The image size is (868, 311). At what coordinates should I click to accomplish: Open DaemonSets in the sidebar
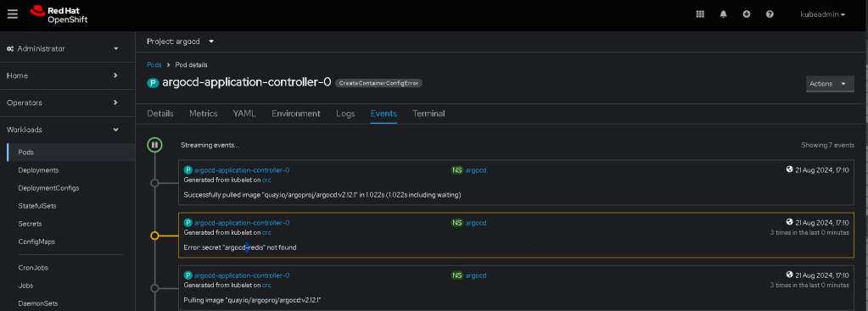[x=37, y=303]
